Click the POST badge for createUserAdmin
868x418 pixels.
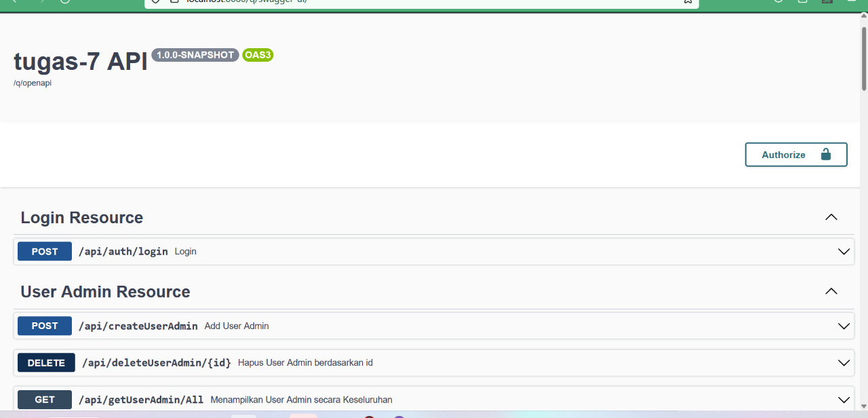tap(45, 326)
